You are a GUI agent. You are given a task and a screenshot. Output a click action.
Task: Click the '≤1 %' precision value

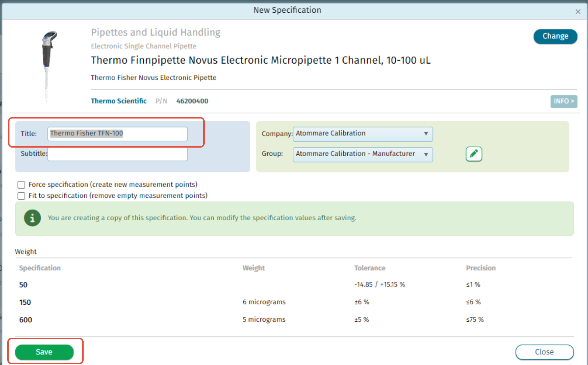coord(473,284)
